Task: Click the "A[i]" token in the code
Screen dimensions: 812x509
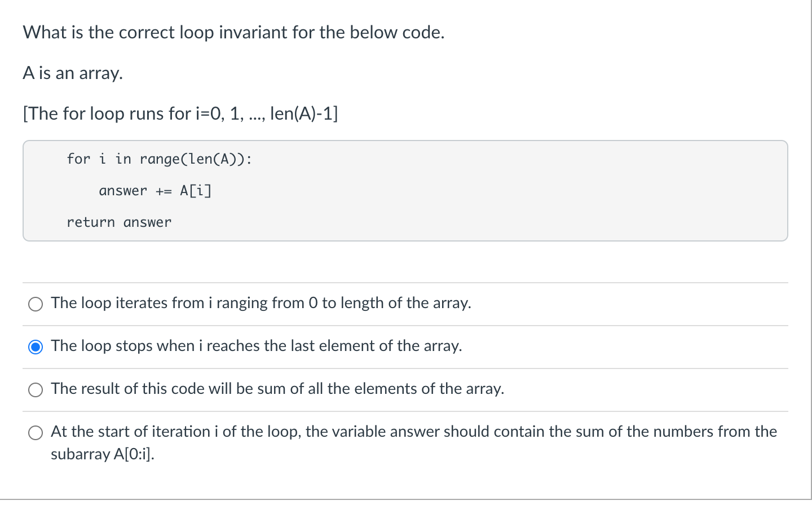Action: (x=196, y=191)
